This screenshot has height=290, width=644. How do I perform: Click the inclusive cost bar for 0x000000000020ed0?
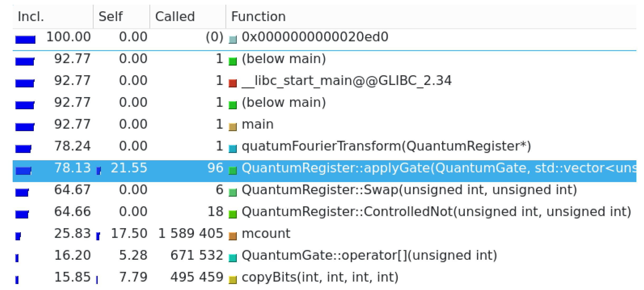25,40
